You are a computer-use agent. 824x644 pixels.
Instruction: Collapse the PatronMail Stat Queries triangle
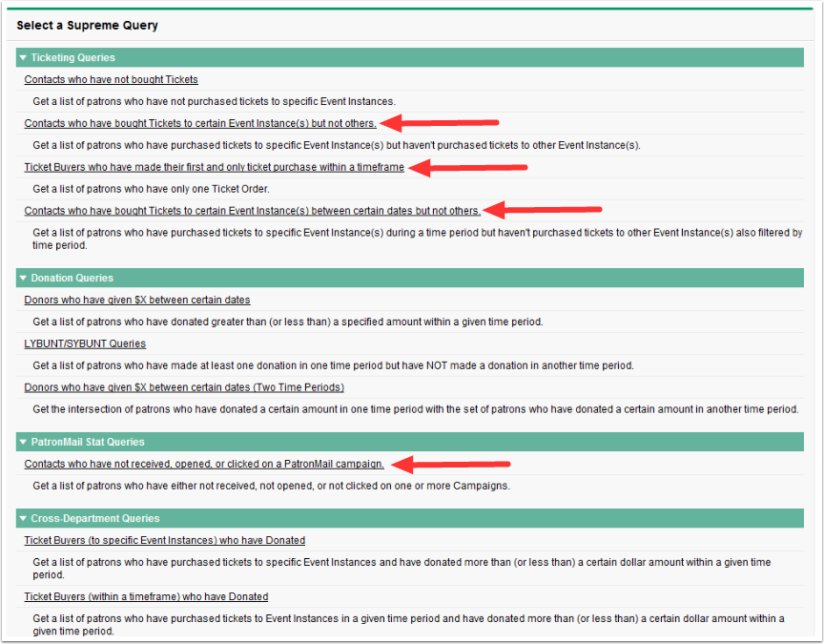23,442
